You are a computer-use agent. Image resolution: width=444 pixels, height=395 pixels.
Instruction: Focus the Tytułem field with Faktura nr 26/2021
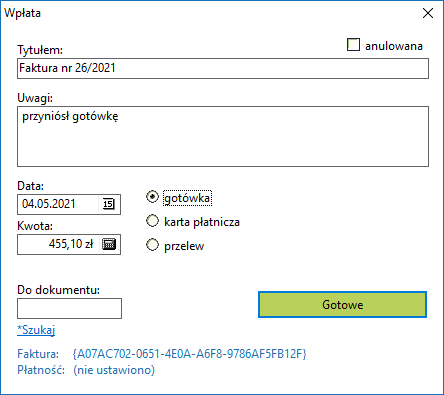223,69
